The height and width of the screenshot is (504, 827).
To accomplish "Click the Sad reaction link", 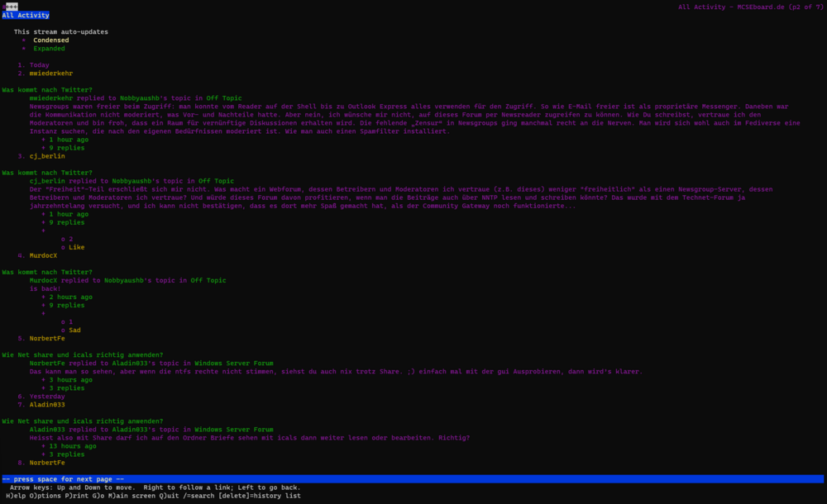I will (x=74, y=330).
